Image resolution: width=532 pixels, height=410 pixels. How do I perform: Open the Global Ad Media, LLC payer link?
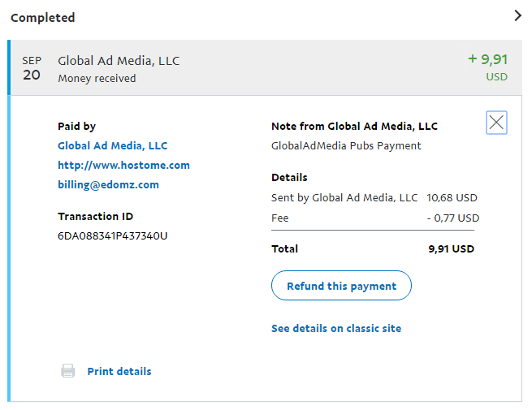point(112,145)
